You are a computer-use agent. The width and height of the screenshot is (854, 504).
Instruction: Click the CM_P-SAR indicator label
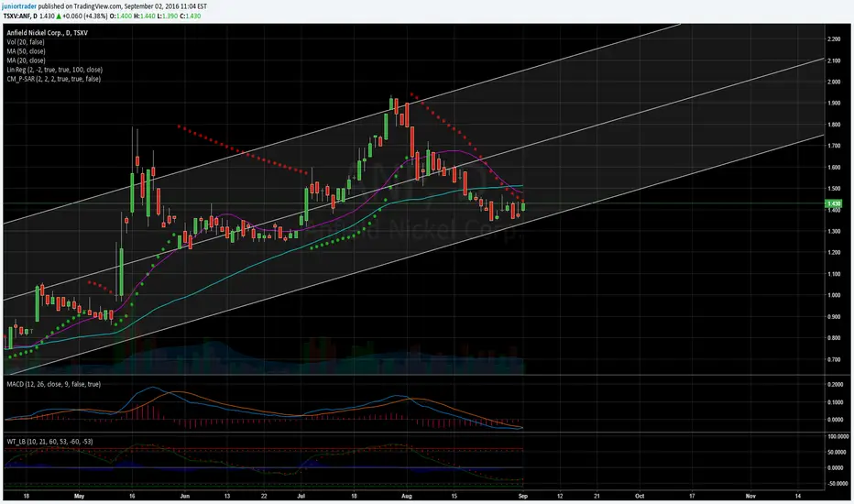tap(53, 79)
